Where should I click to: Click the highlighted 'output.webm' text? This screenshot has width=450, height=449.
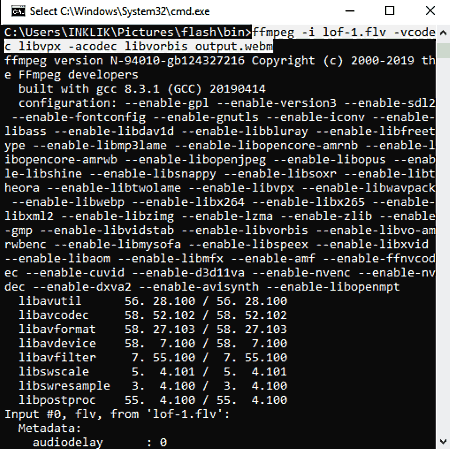coord(234,46)
